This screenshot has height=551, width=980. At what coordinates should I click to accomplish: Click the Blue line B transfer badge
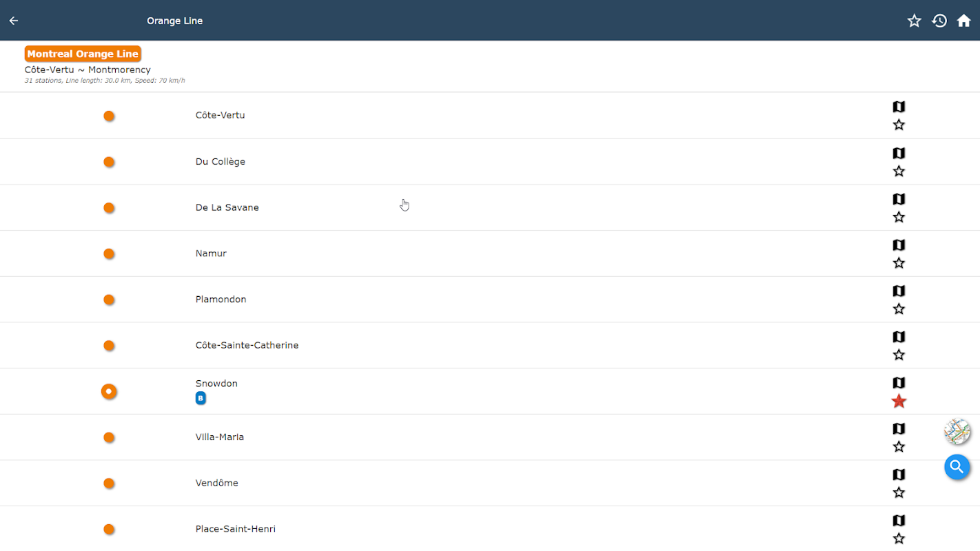[201, 398]
